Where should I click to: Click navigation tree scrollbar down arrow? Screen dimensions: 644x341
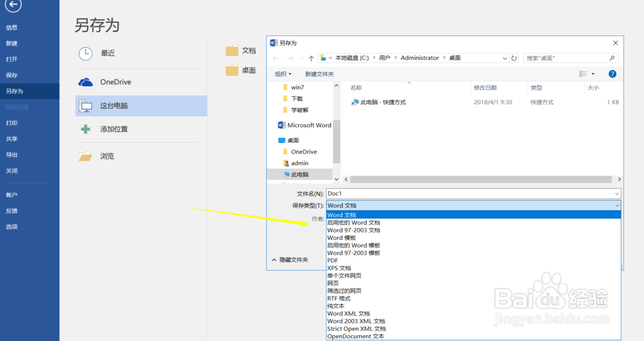(336, 179)
